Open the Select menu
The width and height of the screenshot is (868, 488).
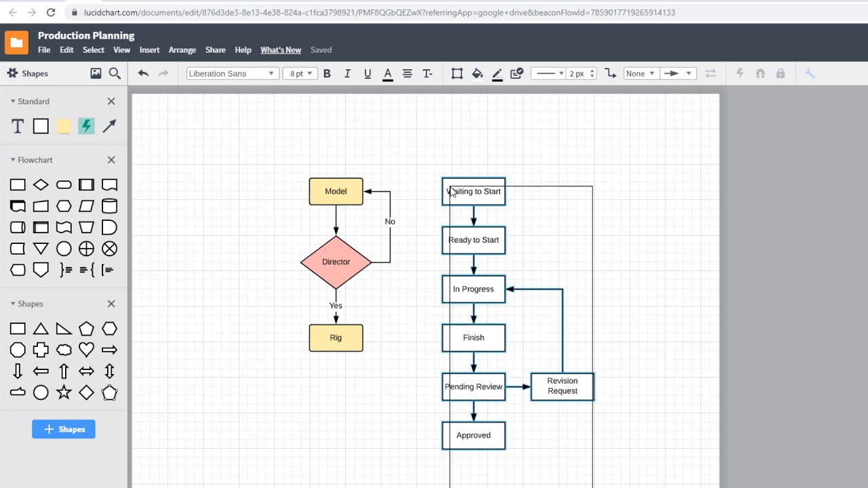(x=94, y=49)
